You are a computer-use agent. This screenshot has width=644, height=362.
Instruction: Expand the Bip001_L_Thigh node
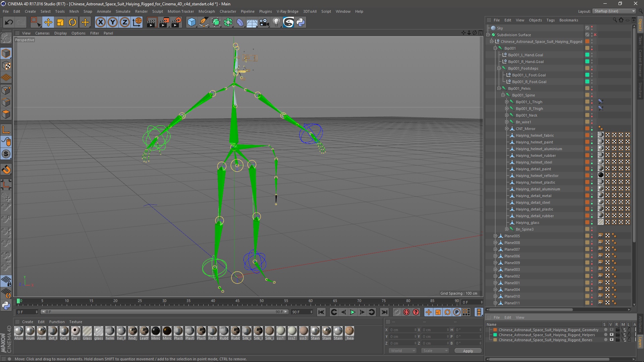pyautogui.click(x=507, y=102)
